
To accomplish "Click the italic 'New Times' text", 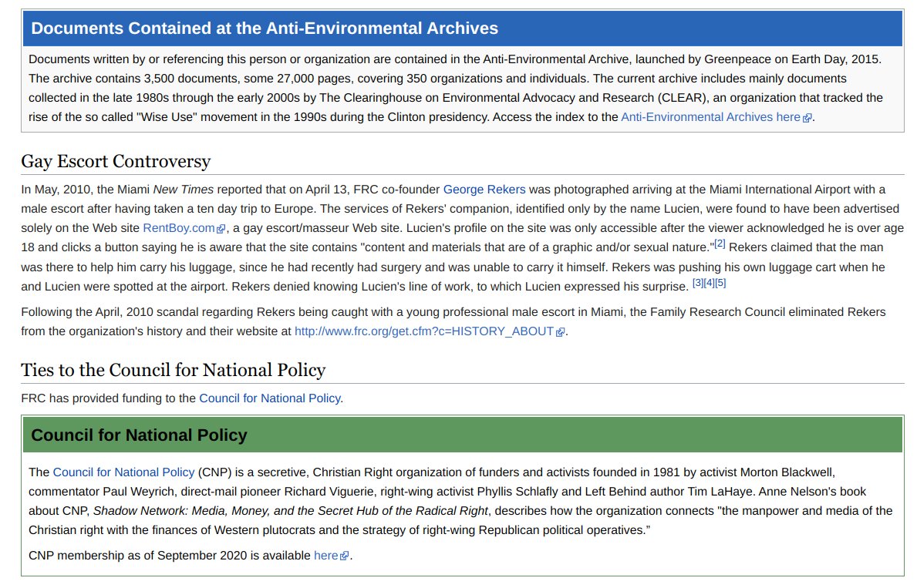I will [x=183, y=190].
